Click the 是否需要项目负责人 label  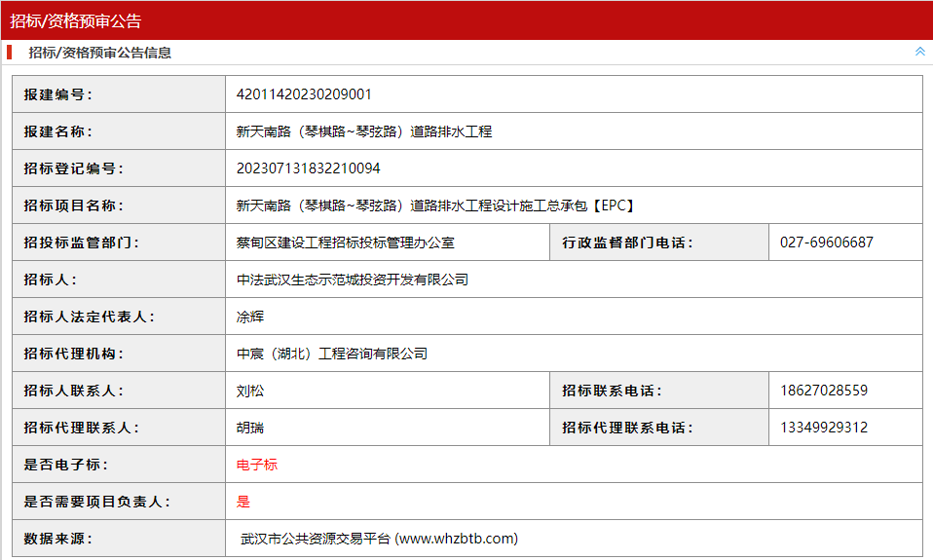[96, 502]
